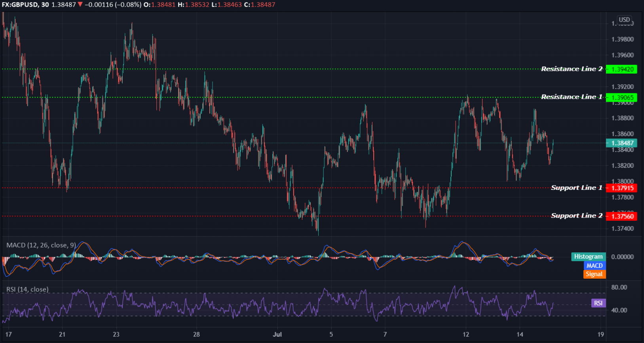The width and height of the screenshot is (644, 343).
Task: Select the Support Line 1 text label
Action: click(x=577, y=188)
